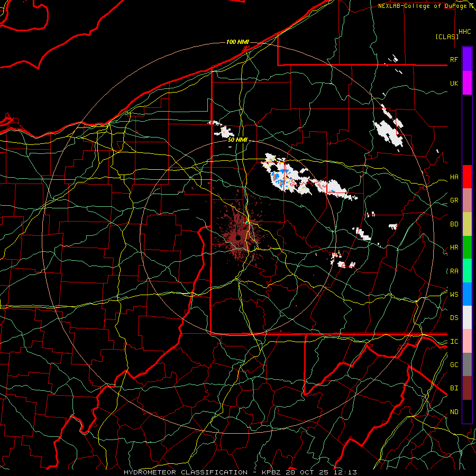Click the GR legend label text
This screenshot has width=476, height=476.
[454, 200]
